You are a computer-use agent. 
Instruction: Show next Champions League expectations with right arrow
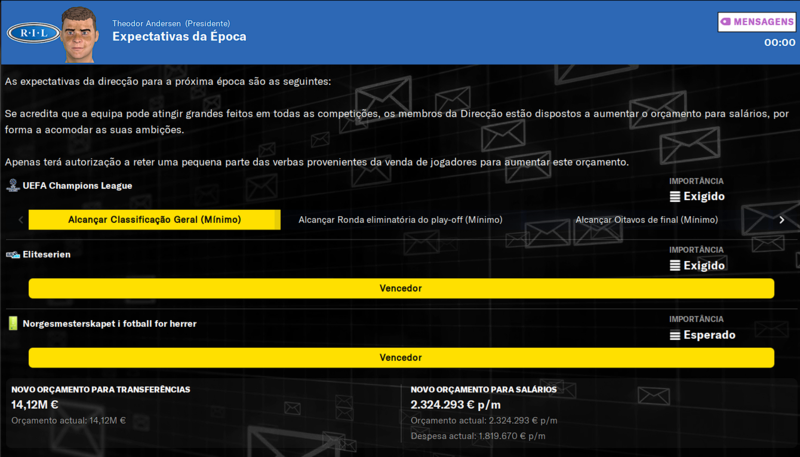[x=782, y=220]
